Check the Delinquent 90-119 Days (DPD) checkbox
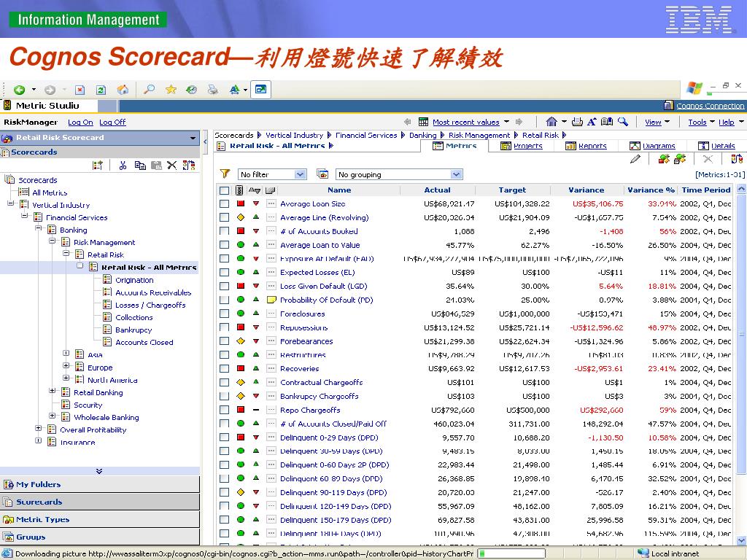747x560 pixels. point(225,492)
